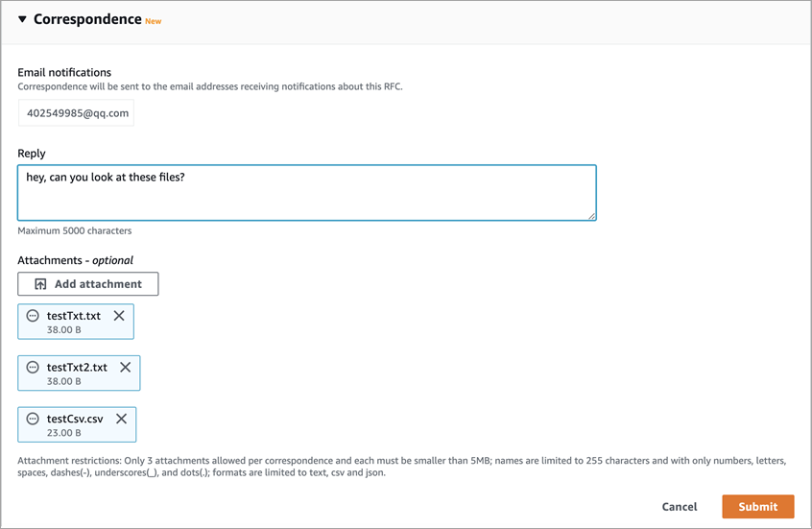The image size is (812, 529).
Task: Select the testTxt2.txt file name
Action: [x=77, y=368]
